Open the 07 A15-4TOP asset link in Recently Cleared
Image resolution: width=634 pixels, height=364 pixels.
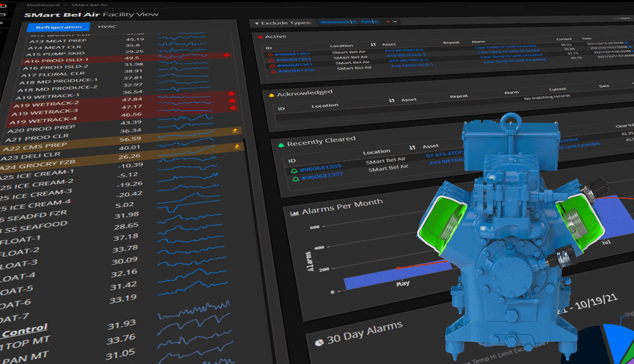(445, 155)
